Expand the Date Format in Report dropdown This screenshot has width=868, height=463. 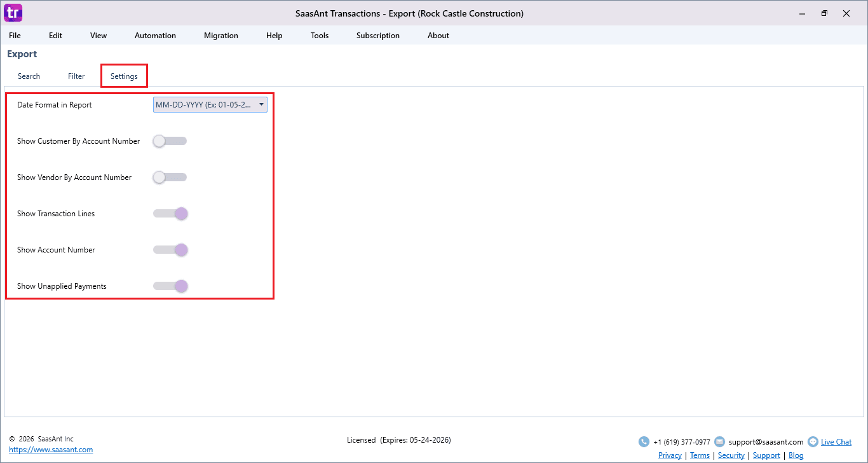210,105
